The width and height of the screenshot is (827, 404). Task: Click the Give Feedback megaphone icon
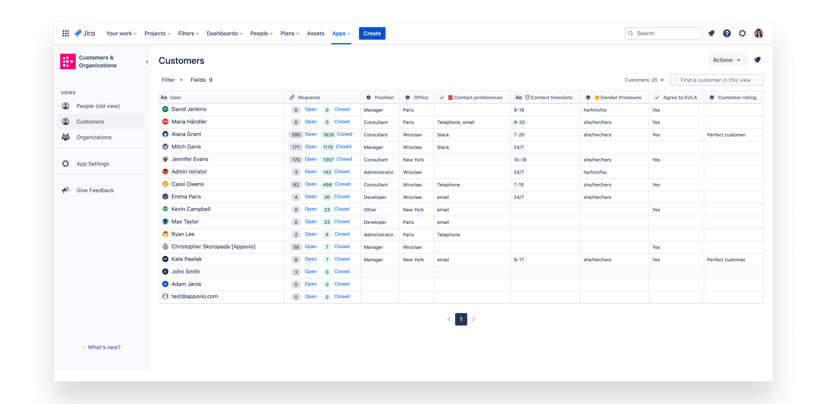pyautogui.click(x=65, y=190)
